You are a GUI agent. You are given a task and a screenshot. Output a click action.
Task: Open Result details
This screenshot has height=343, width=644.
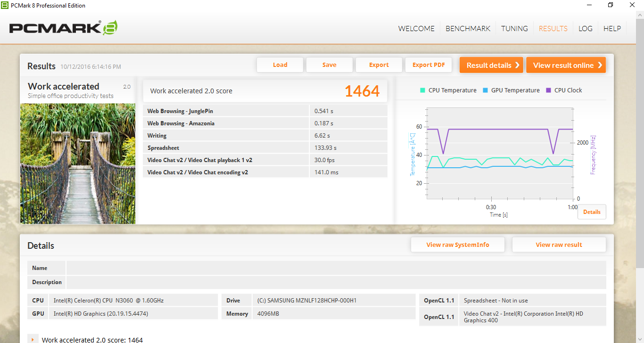(491, 65)
